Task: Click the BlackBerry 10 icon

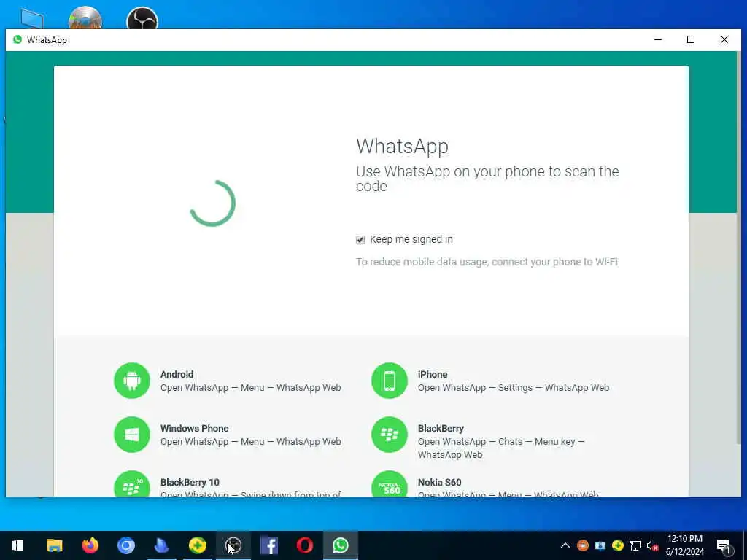Action: pyautogui.click(x=132, y=484)
